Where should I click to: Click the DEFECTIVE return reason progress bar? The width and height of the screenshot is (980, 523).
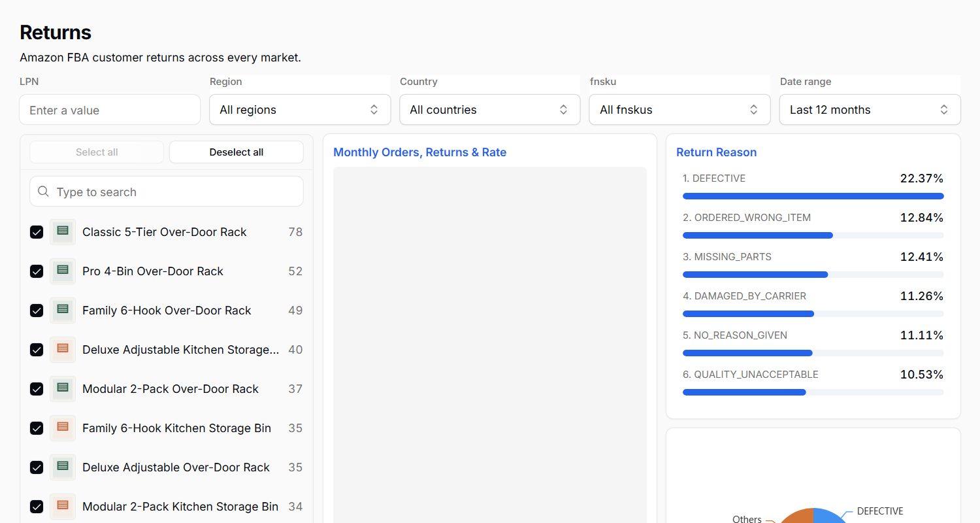pyautogui.click(x=813, y=196)
